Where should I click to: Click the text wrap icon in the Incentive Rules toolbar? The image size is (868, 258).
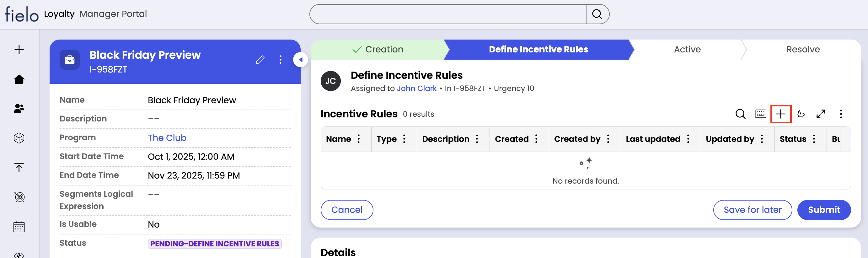pyautogui.click(x=801, y=114)
